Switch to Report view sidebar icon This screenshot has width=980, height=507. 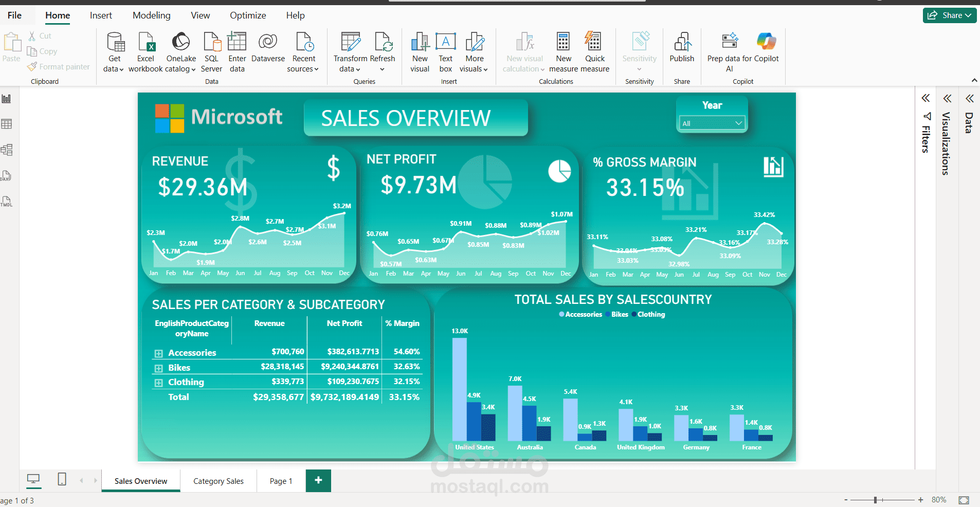(7, 99)
